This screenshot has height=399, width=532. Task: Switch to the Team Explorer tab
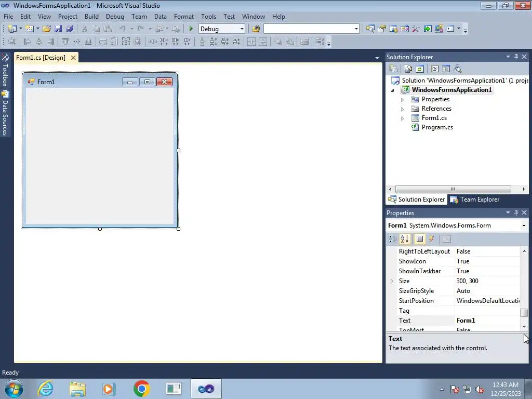coord(475,199)
